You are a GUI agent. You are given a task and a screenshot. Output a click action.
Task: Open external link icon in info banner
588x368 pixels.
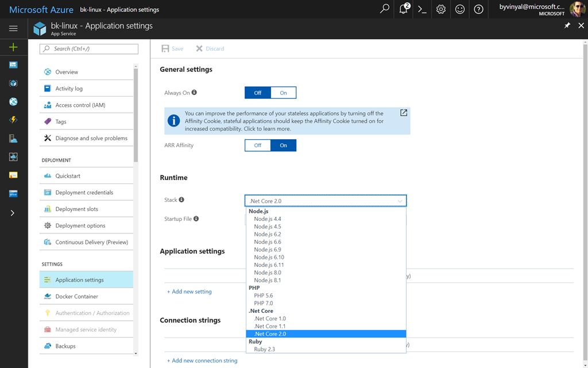pyautogui.click(x=404, y=113)
